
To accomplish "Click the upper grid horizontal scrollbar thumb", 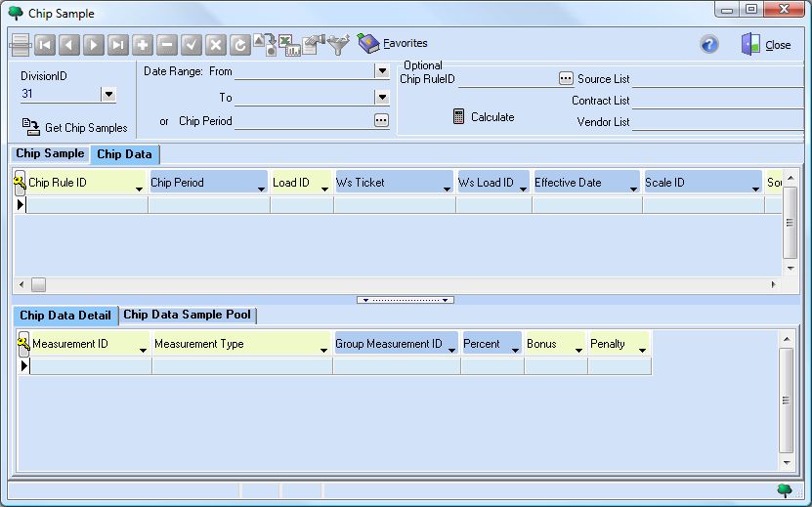I will (x=38, y=285).
